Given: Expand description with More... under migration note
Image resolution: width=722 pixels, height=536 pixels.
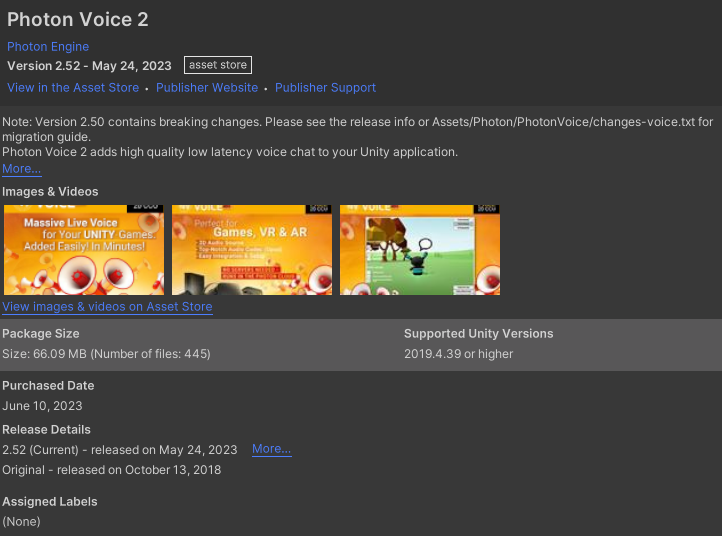Looking at the screenshot, I should pyautogui.click(x=22, y=169).
